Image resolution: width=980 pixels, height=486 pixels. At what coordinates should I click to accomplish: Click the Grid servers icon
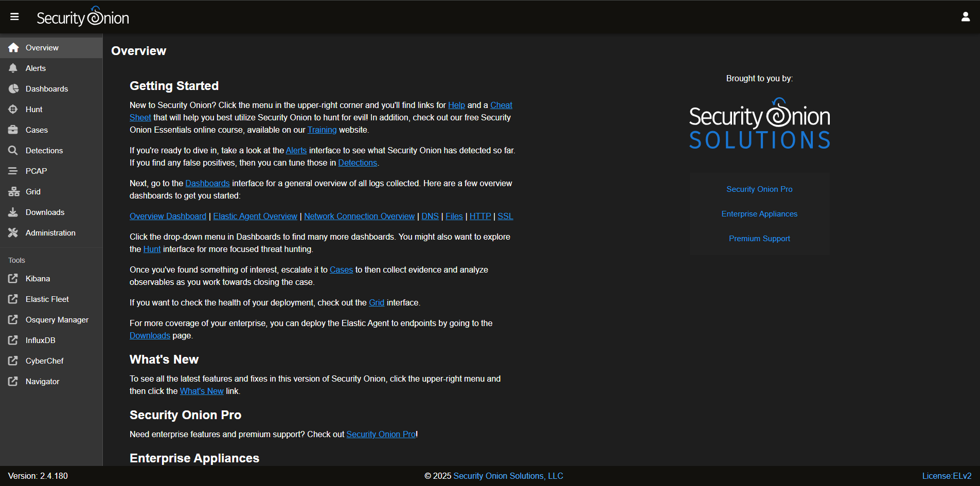[13, 191]
